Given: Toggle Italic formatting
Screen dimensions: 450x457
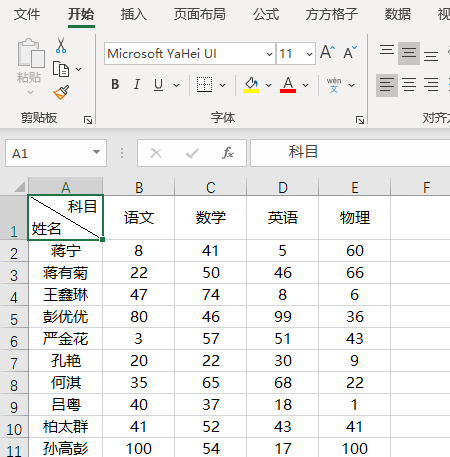Looking at the screenshot, I should (x=137, y=84).
